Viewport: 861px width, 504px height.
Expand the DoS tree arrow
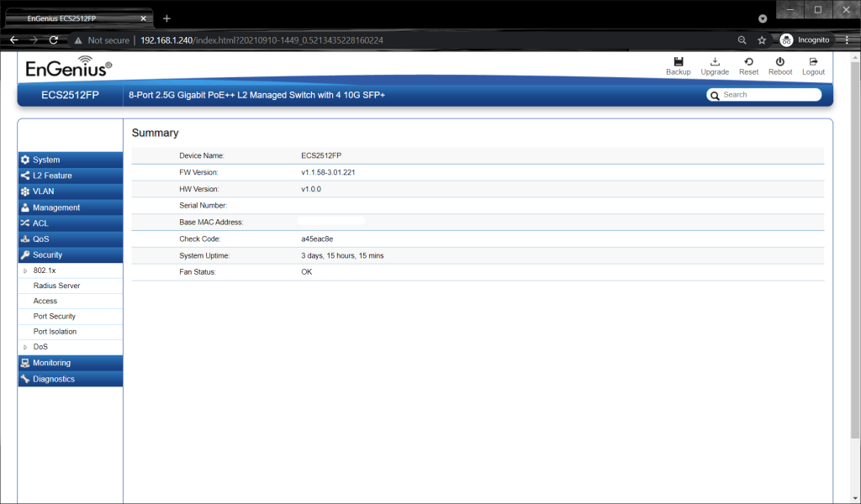[25, 347]
